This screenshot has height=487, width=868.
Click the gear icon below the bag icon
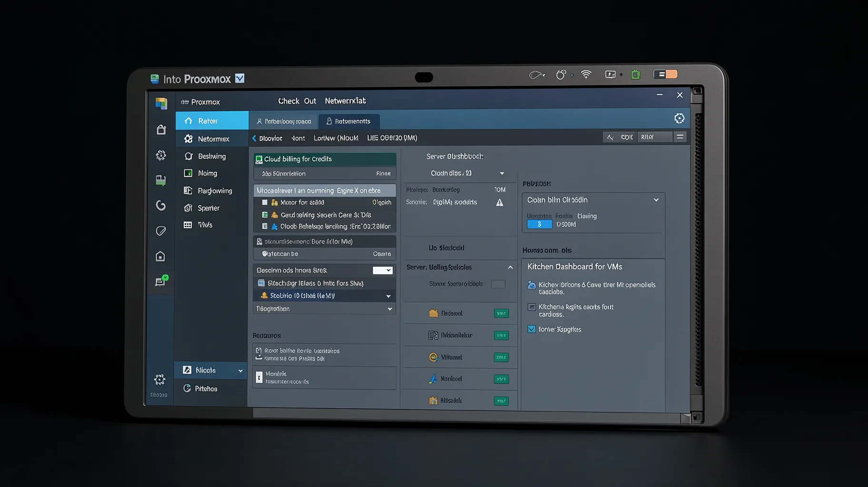[161, 155]
